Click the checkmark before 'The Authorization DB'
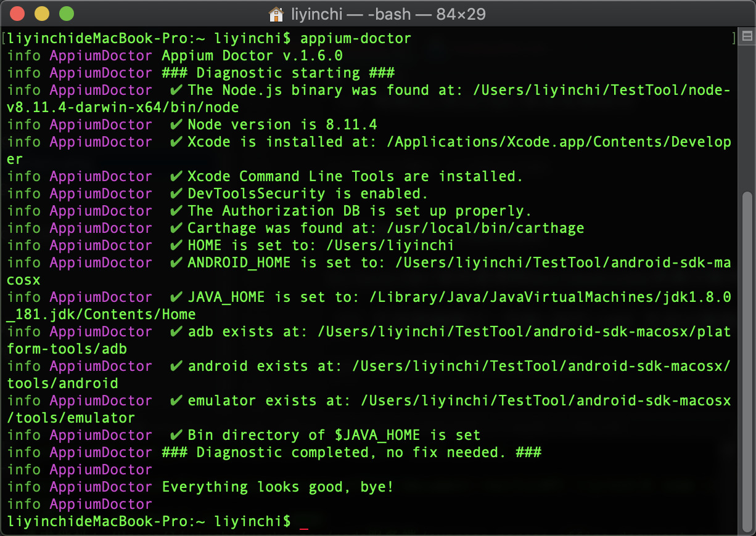 (x=176, y=211)
